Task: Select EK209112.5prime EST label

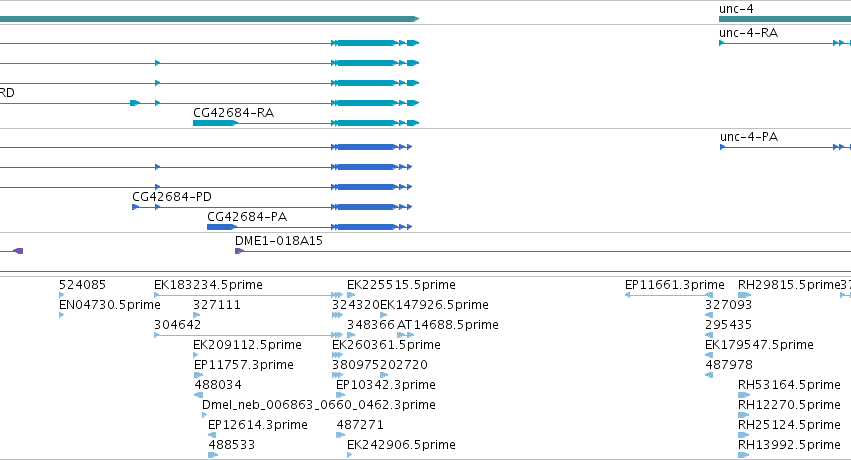Action: click(x=247, y=345)
